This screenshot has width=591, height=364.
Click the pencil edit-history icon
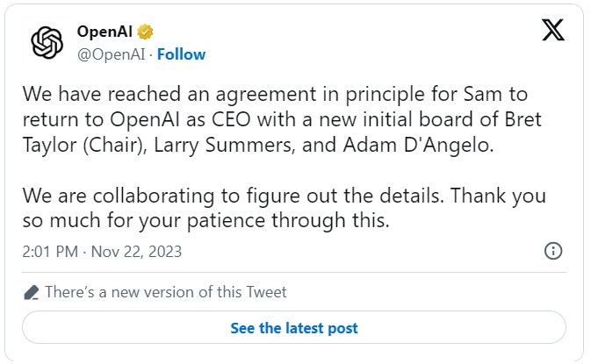pyautogui.click(x=31, y=292)
